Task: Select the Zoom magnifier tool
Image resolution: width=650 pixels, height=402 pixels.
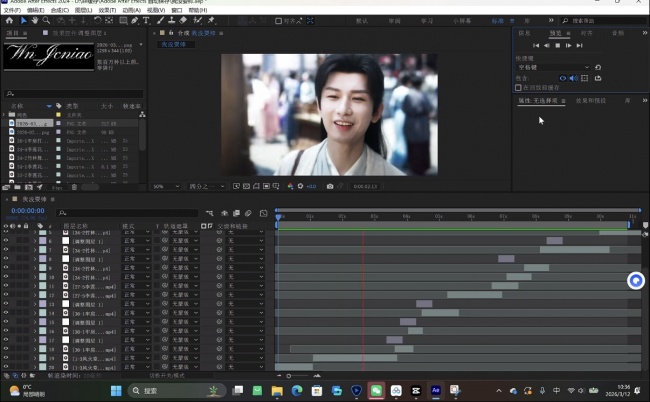Action: click(x=46, y=20)
